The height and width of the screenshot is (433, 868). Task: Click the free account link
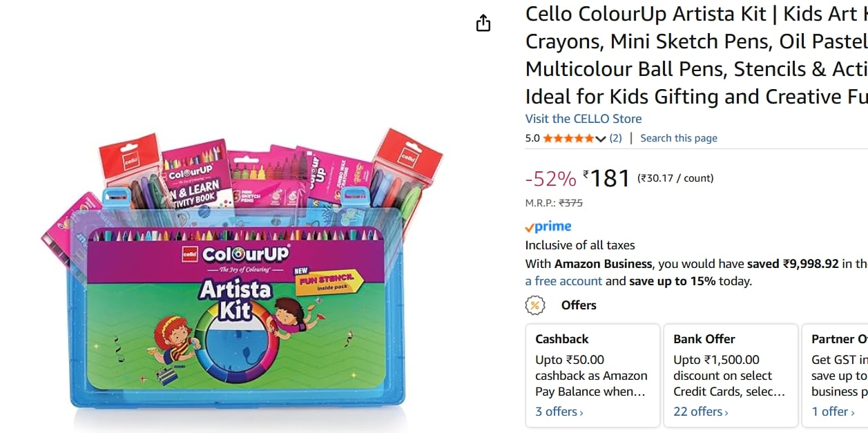[563, 281]
